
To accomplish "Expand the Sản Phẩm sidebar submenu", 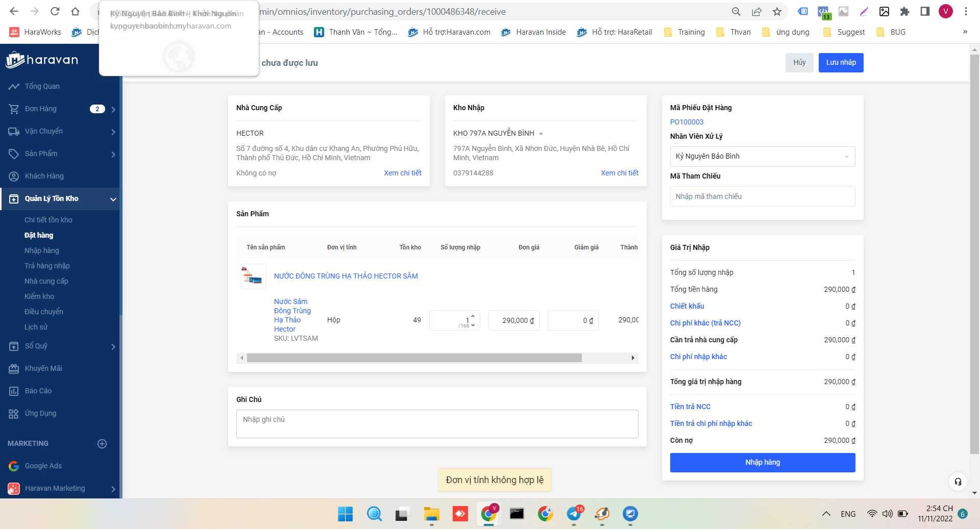I will pos(113,154).
